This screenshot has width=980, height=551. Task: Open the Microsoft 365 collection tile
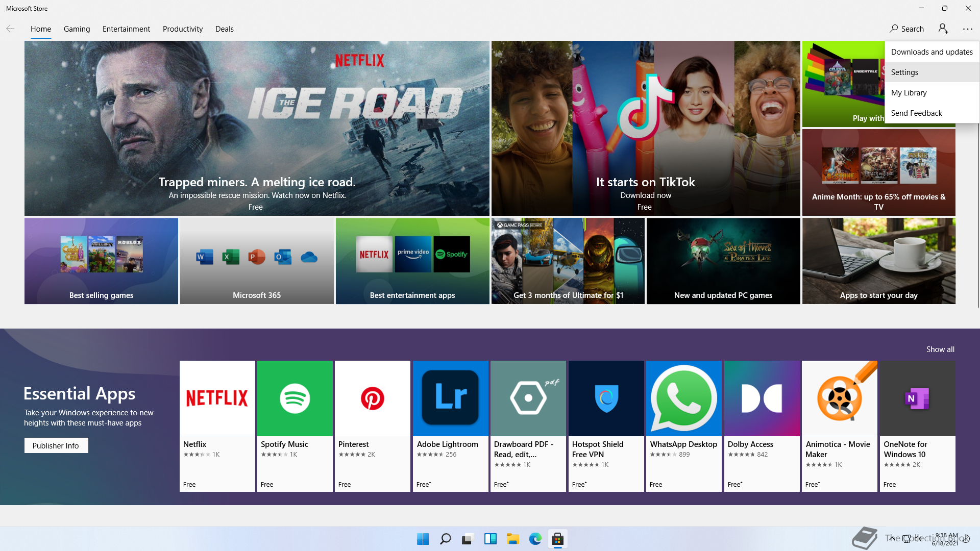(257, 261)
